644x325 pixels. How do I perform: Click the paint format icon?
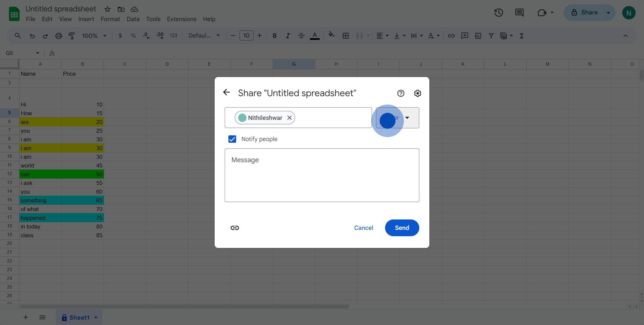point(72,36)
